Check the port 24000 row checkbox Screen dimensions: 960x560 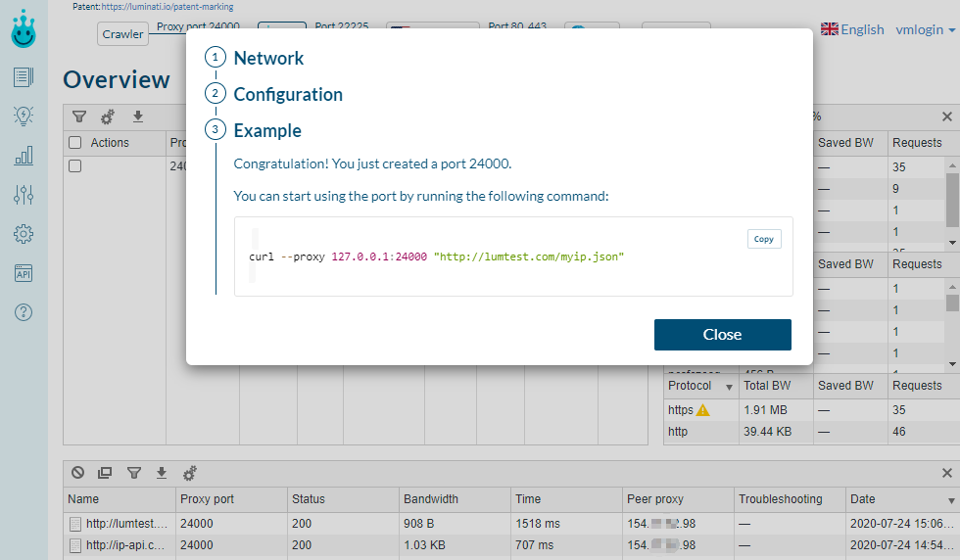click(x=75, y=166)
